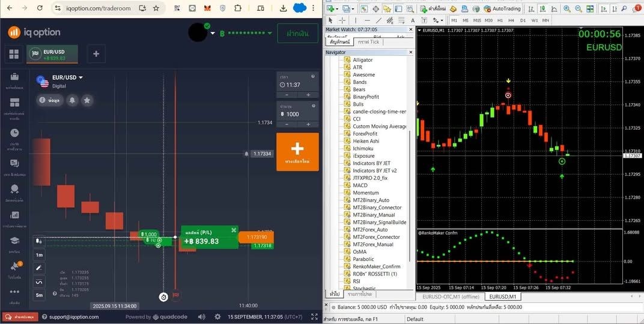The image size is (644, 324).
Task: Open the hidden balance account dropdown
Action: (270, 33)
